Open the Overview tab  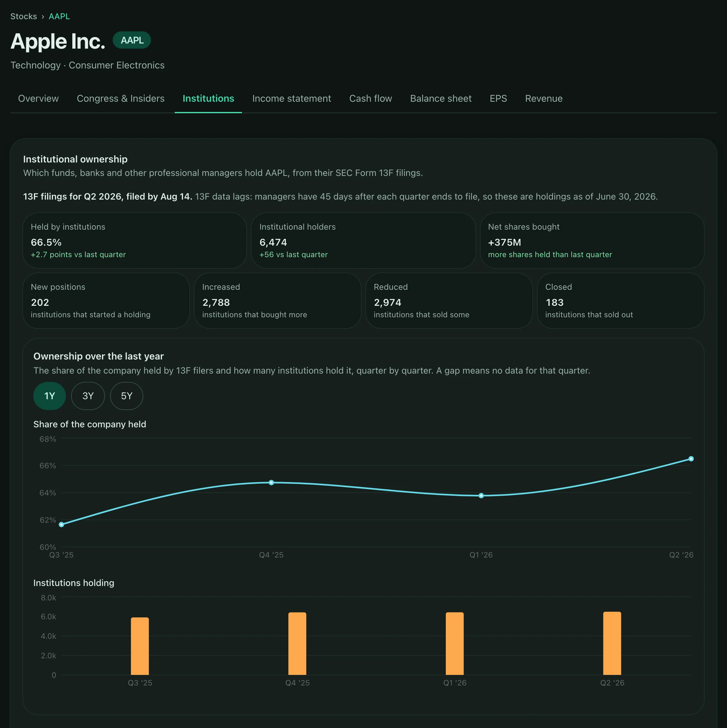click(x=38, y=98)
